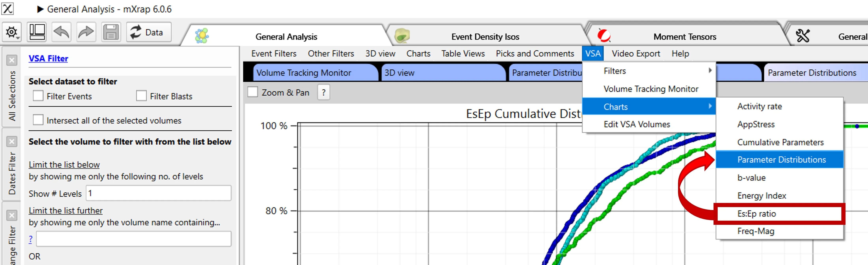Click the redo arrow icon
The width and height of the screenshot is (868, 265).
(86, 32)
